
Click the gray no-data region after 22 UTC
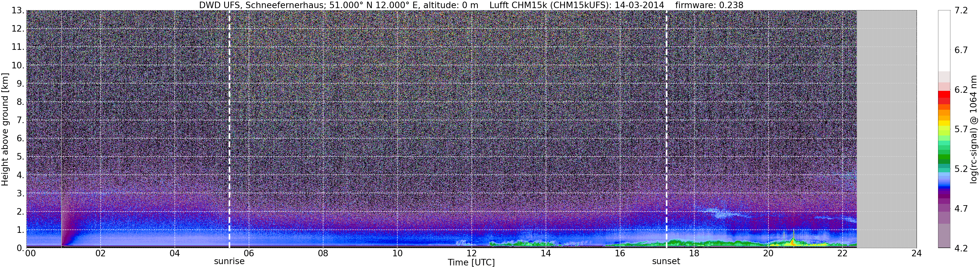click(x=886, y=129)
